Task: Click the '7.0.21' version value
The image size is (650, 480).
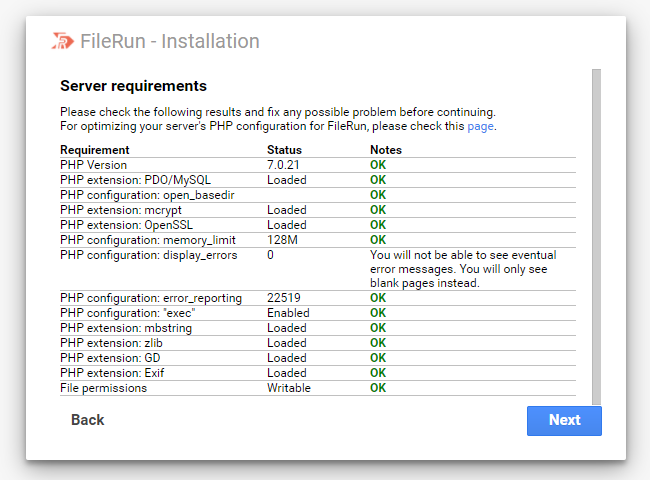Action: [x=283, y=165]
